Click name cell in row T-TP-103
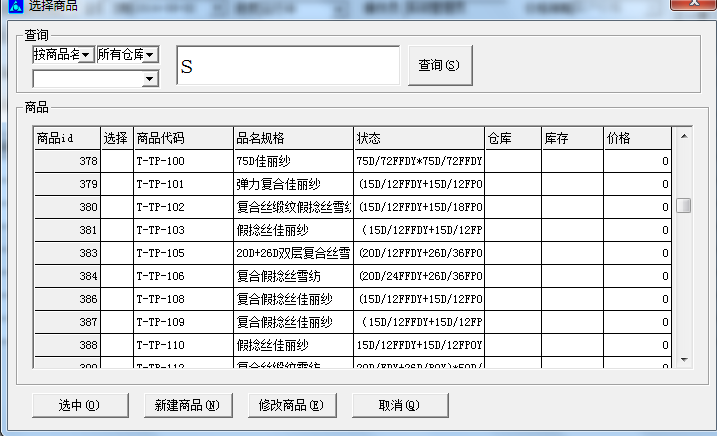The image size is (717, 436). coord(293,230)
